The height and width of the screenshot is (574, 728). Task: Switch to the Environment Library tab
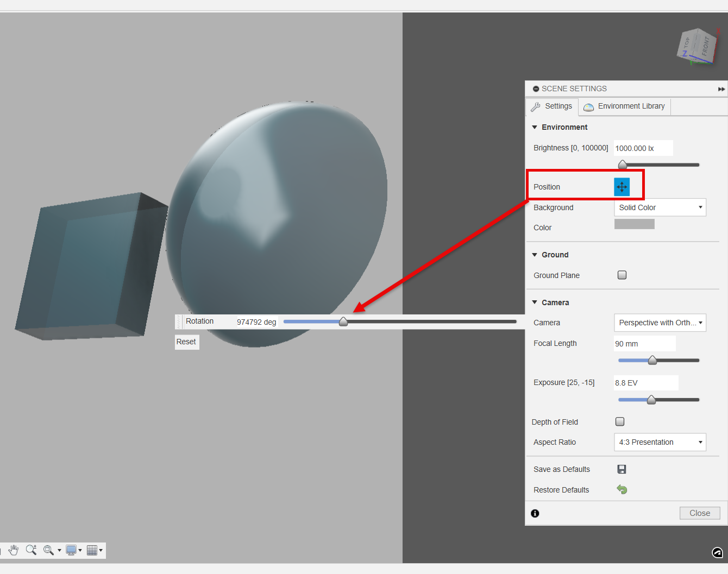(624, 106)
